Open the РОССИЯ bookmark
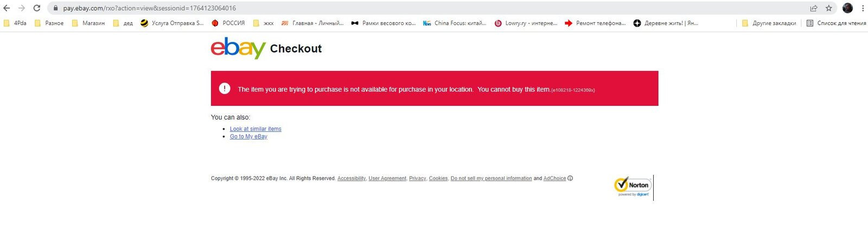868x241 pixels. click(x=228, y=23)
